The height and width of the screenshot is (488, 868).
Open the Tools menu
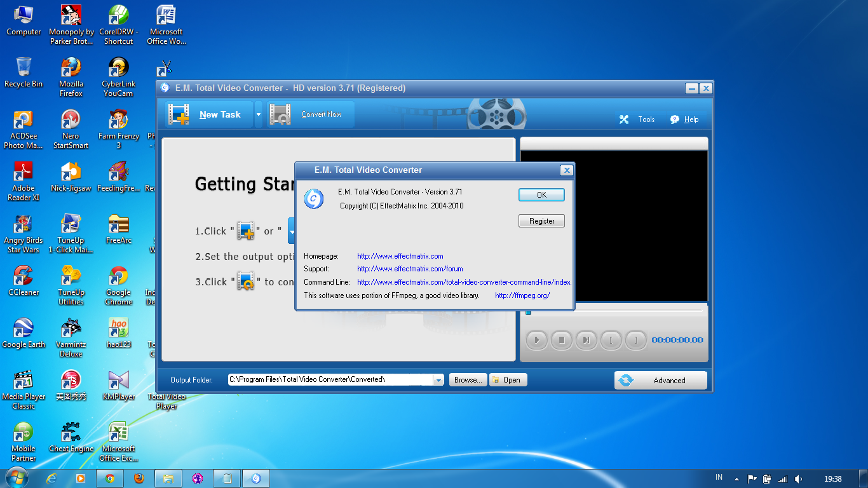pyautogui.click(x=637, y=119)
